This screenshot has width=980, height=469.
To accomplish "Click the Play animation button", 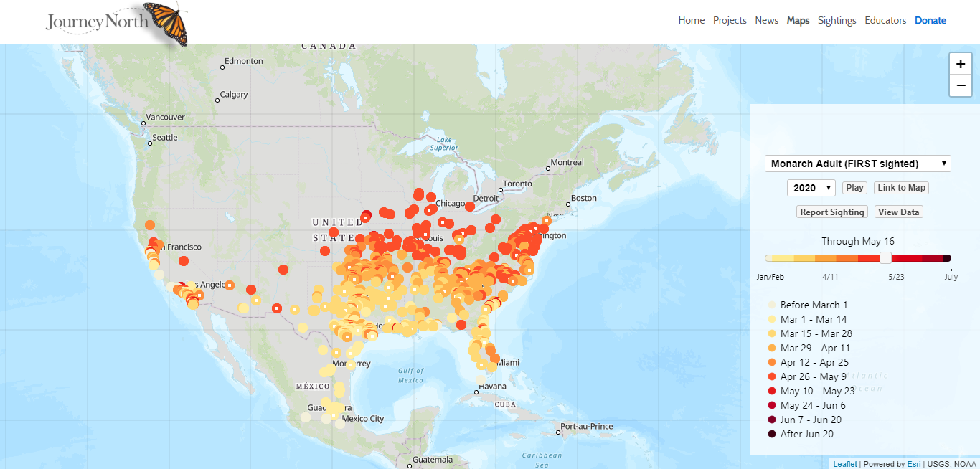I will (854, 188).
